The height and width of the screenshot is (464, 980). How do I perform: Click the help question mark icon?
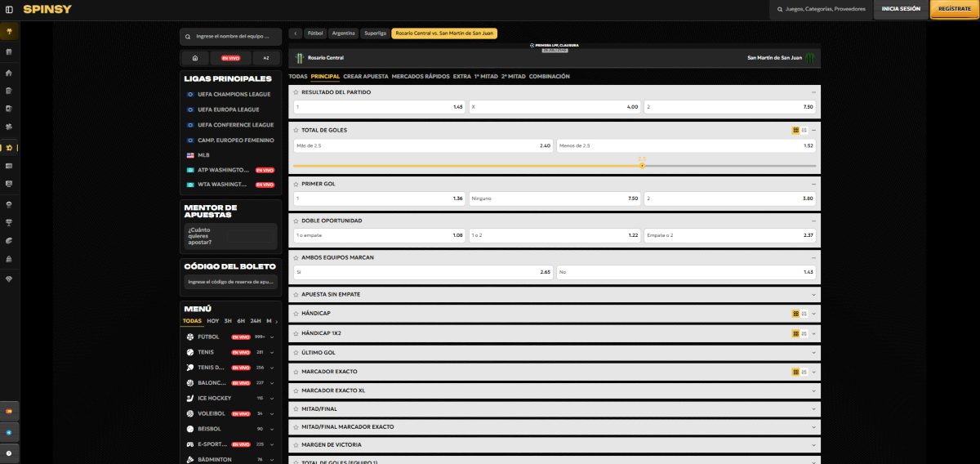coord(9,453)
